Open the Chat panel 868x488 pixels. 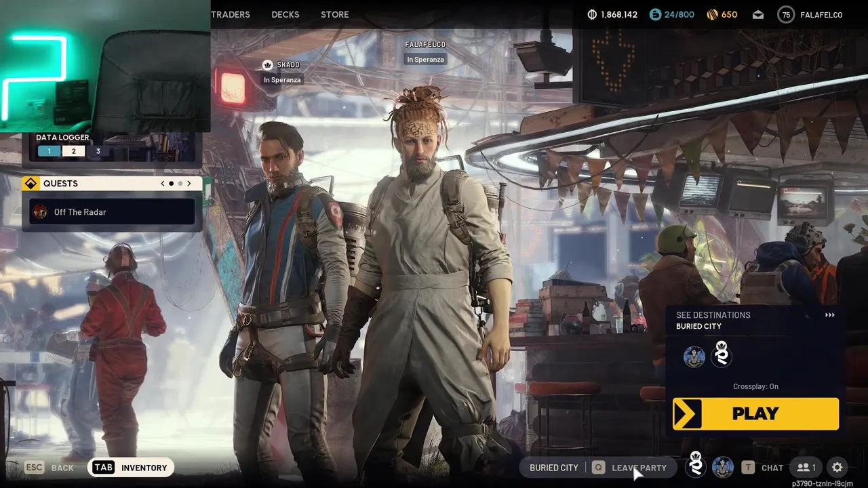[x=772, y=468]
